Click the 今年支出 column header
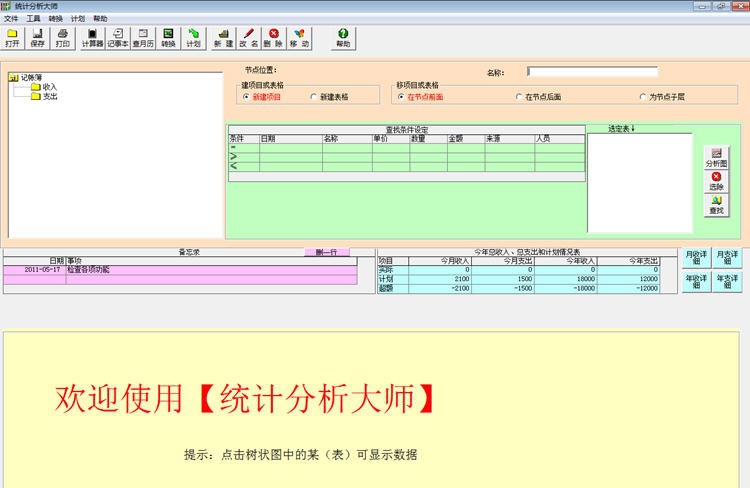750x488 pixels. tap(628, 261)
